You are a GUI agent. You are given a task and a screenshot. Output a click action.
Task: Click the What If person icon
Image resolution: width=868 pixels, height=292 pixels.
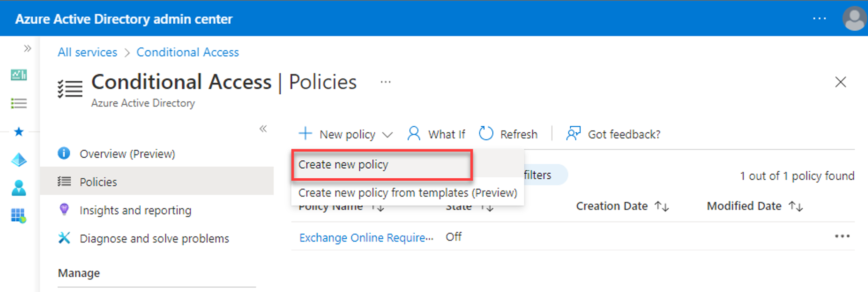point(414,133)
